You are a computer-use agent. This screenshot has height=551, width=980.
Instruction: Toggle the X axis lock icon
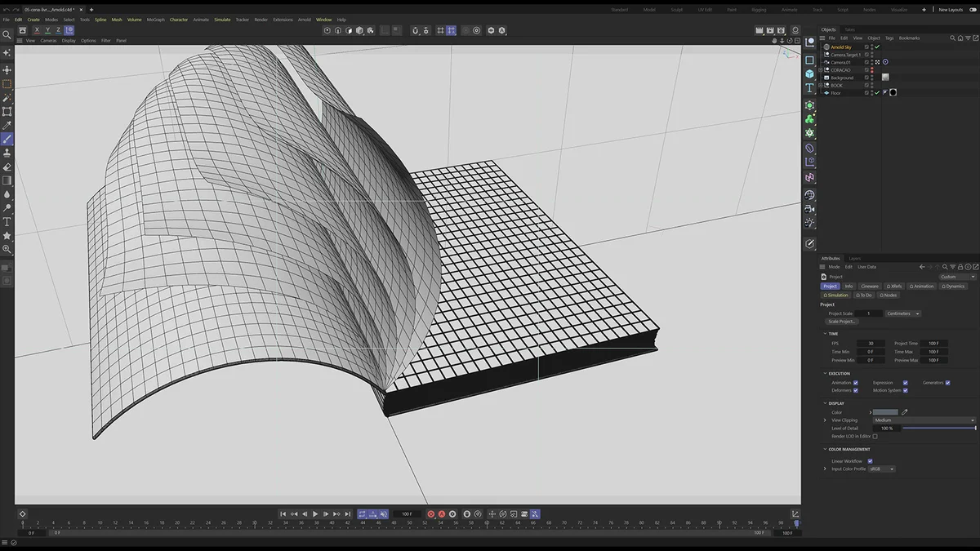click(36, 30)
